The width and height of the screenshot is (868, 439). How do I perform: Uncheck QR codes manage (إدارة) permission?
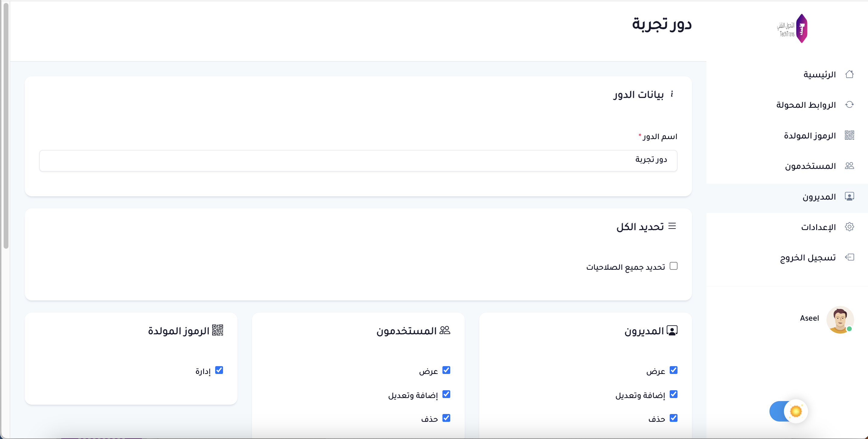pyautogui.click(x=219, y=370)
